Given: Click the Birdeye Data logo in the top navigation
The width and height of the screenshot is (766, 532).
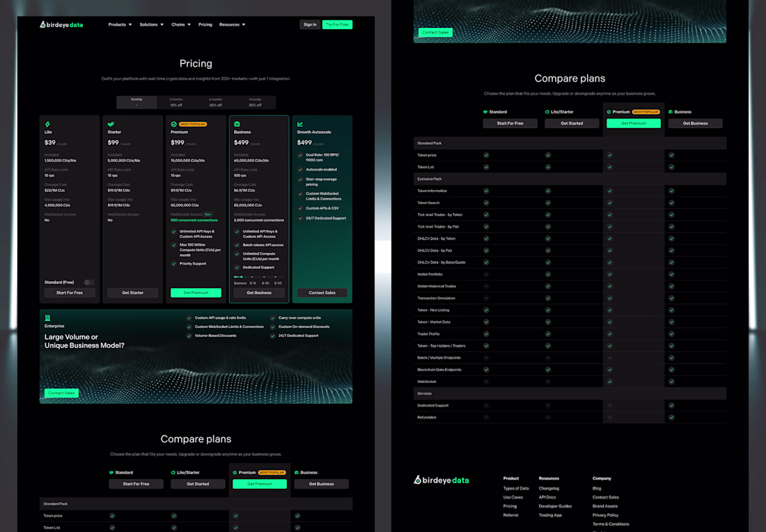Looking at the screenshot, I should [x=61, y=24].
